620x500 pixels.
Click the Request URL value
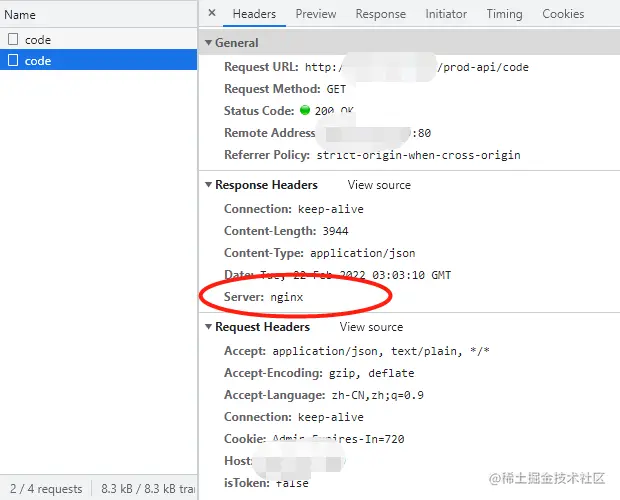[416, 67]
